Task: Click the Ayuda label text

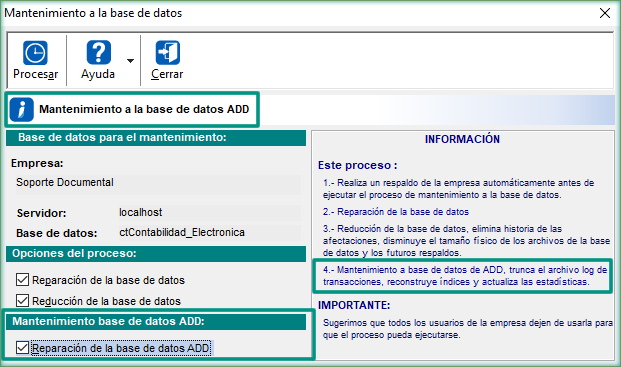Action: (98, 74)
